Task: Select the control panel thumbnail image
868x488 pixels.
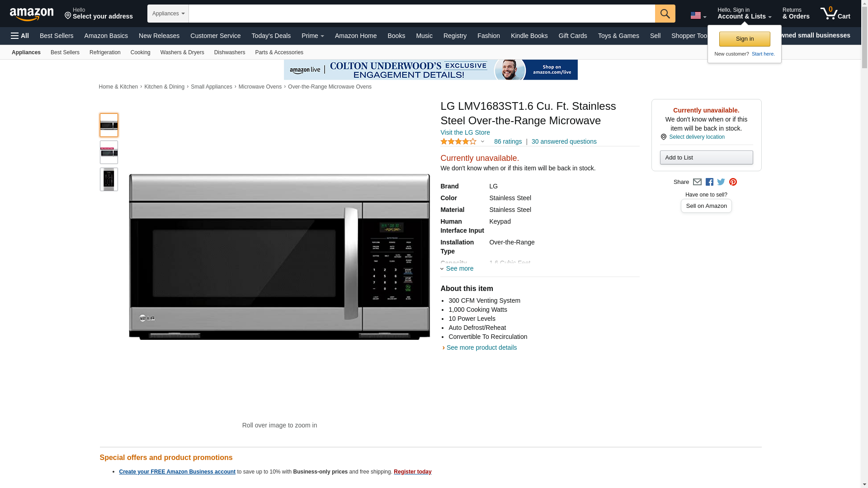Action: click(x=109, y=179)
